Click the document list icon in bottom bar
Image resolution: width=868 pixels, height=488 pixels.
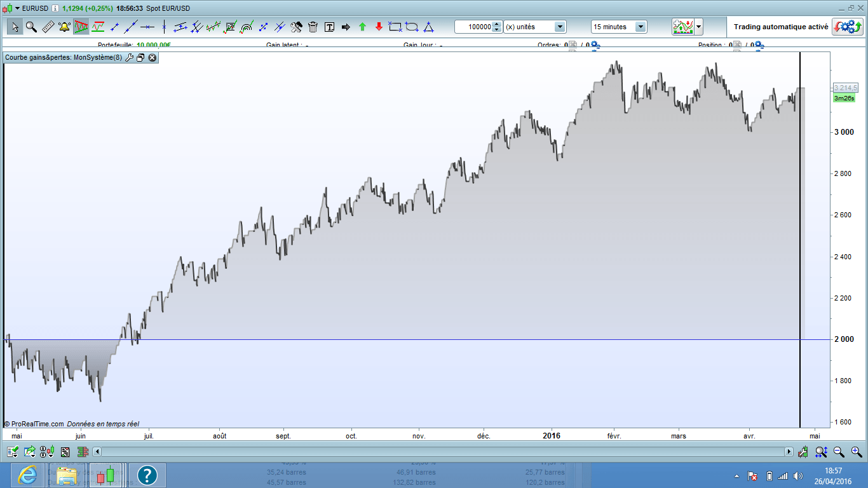[65, 452]
